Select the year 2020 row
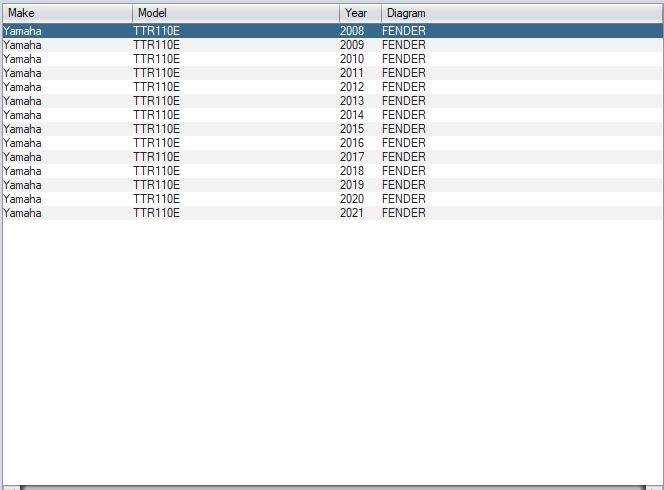Image resolution: width=664 pixels, height=490 pixels. [x=332, y=199]
